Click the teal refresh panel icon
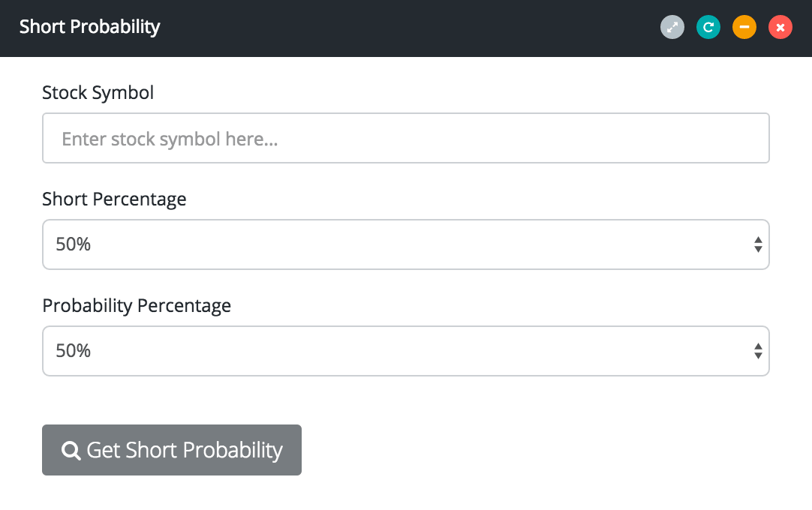 click(708, 28)
